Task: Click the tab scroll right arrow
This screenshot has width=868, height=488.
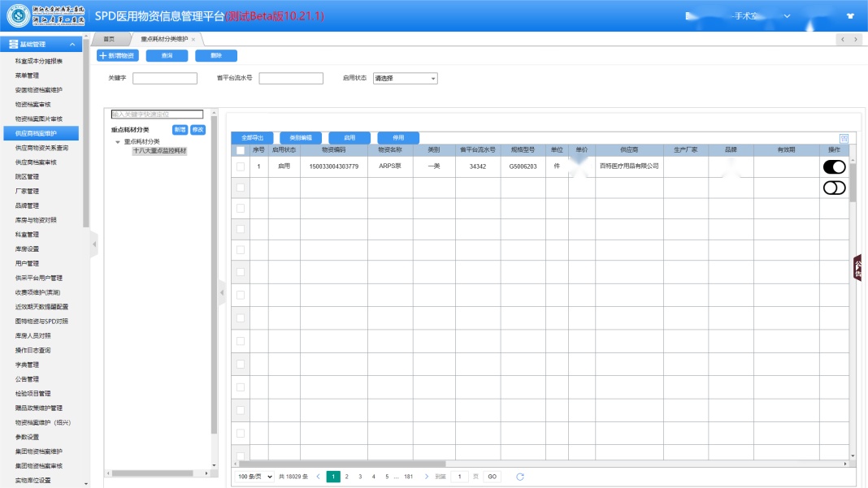Action: (855, 40)
